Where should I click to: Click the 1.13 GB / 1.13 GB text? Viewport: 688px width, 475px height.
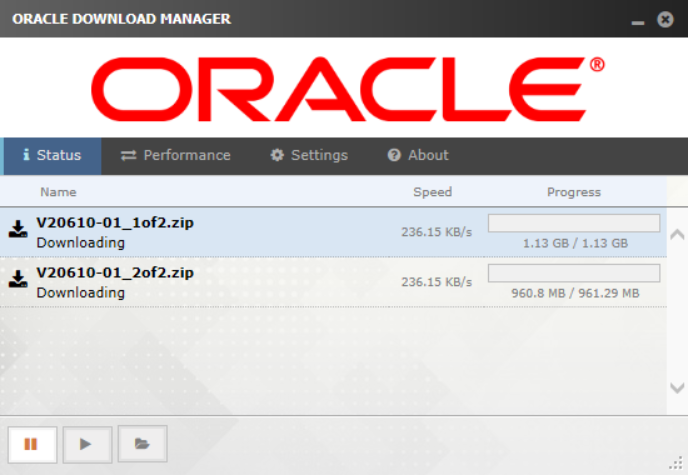pyautogui.click(x=575, y=243)
